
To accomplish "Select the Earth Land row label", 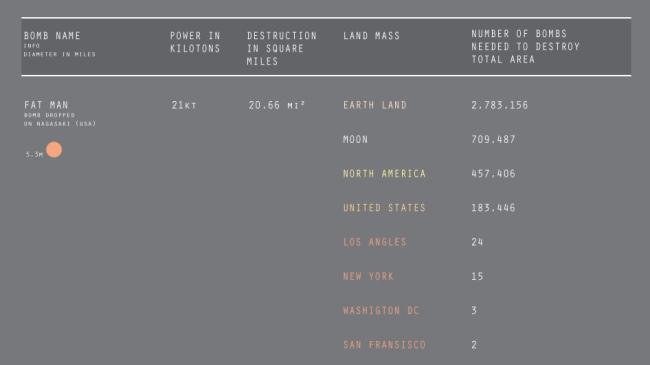I will coord(375,105).
